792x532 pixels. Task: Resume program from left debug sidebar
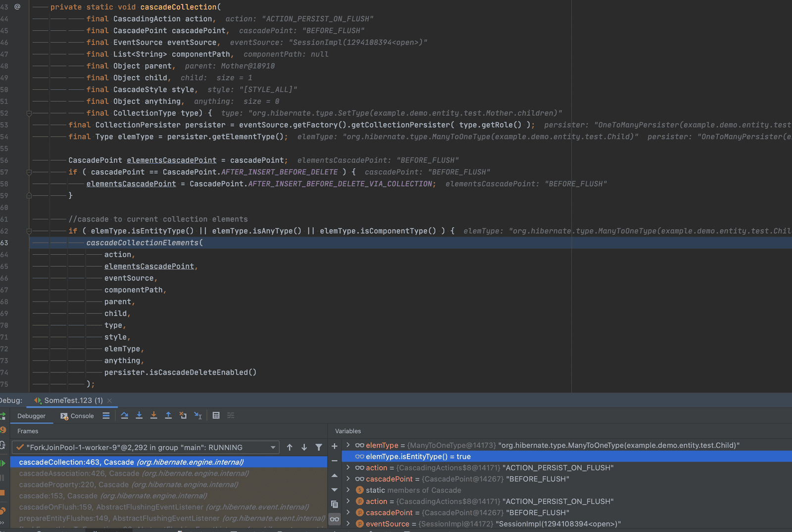[2, 463]
